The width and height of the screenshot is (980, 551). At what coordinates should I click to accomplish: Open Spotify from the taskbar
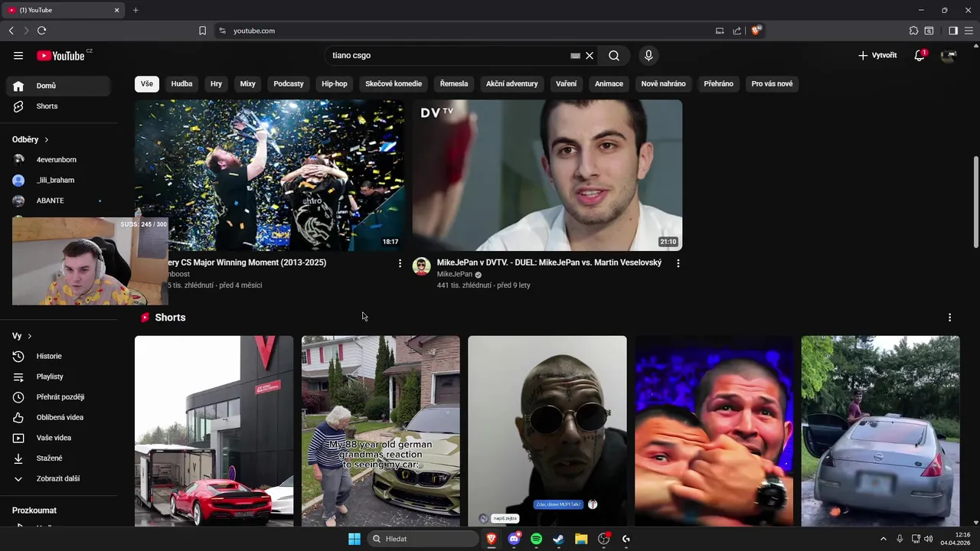coord(536,539)
